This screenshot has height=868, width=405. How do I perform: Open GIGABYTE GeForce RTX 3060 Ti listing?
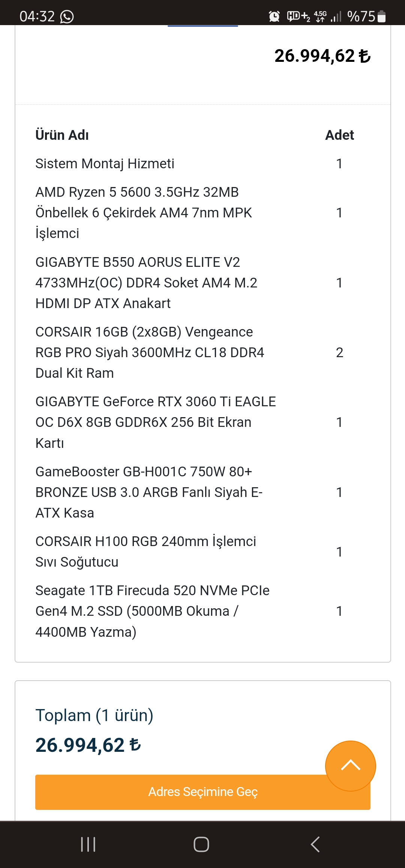click(155, 422)
